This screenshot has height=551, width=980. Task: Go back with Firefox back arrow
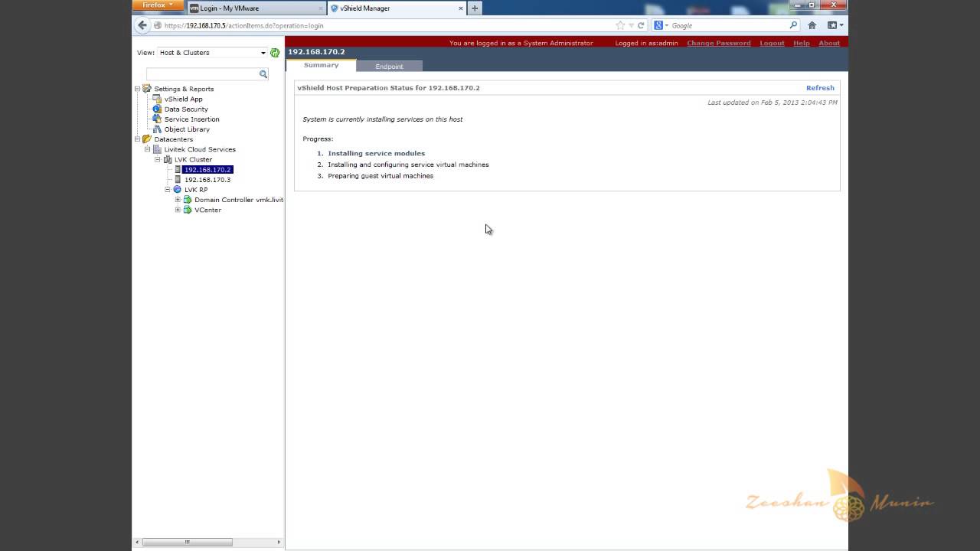142,25
